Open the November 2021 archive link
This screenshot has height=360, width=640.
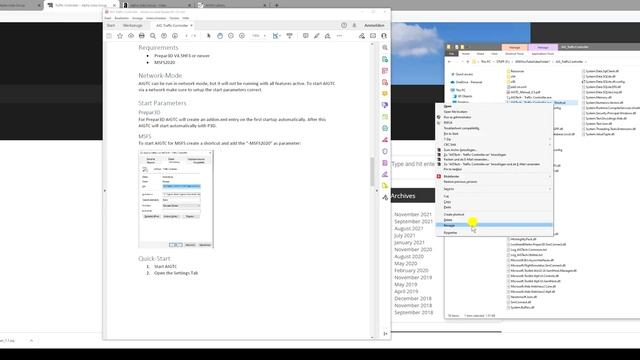[x=413, y=214]
